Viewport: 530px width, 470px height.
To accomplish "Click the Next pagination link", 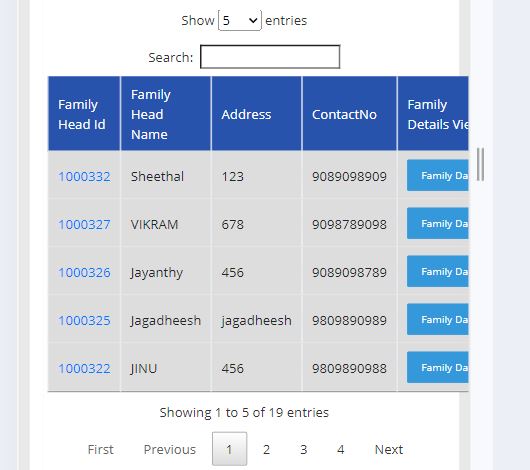I will tap(389, 449).
